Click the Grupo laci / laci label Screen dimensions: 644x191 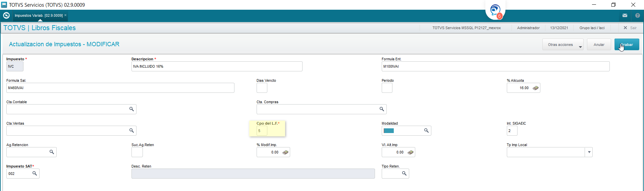(x=592, y=28)
